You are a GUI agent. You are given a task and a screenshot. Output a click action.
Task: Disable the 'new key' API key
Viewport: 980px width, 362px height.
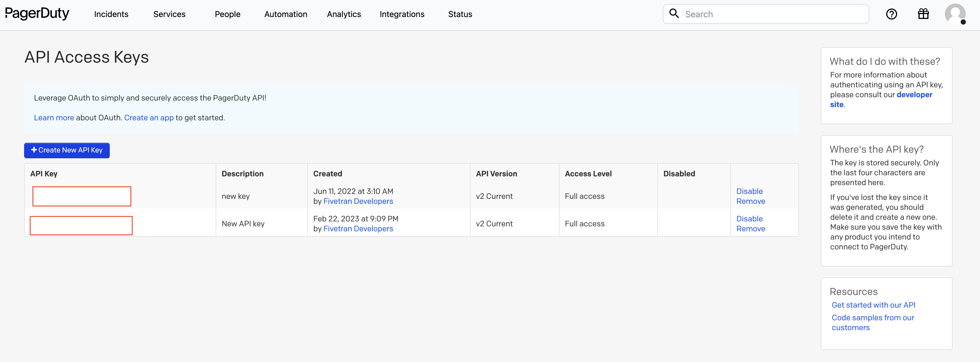pos(750,191)
